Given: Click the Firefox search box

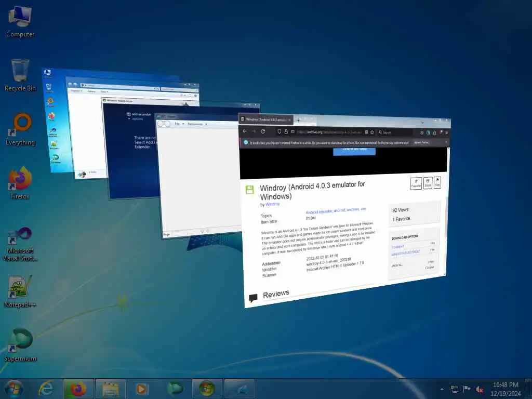Looking at the screenshot, I should [395, 132].
